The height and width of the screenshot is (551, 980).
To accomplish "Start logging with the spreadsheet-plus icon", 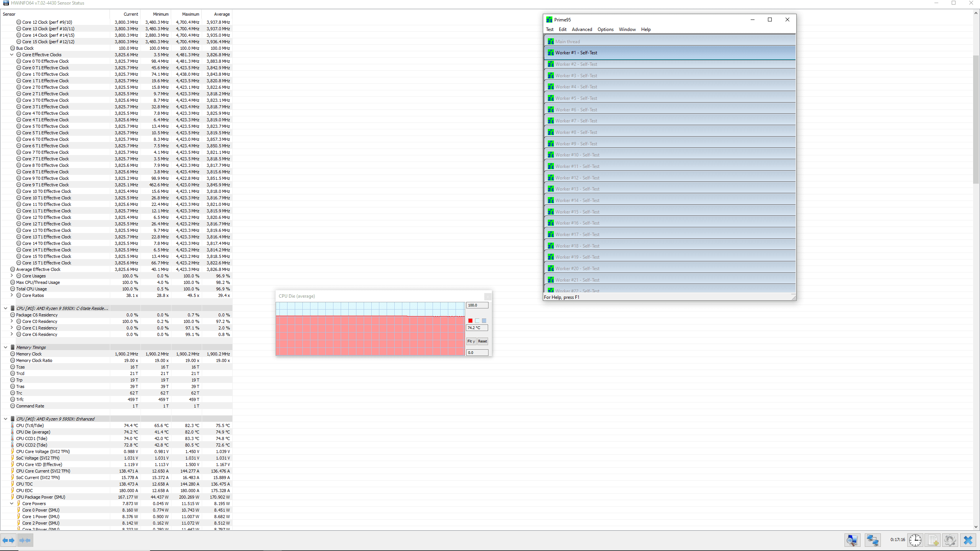I will pyautogui.click(x=933, y=540).
